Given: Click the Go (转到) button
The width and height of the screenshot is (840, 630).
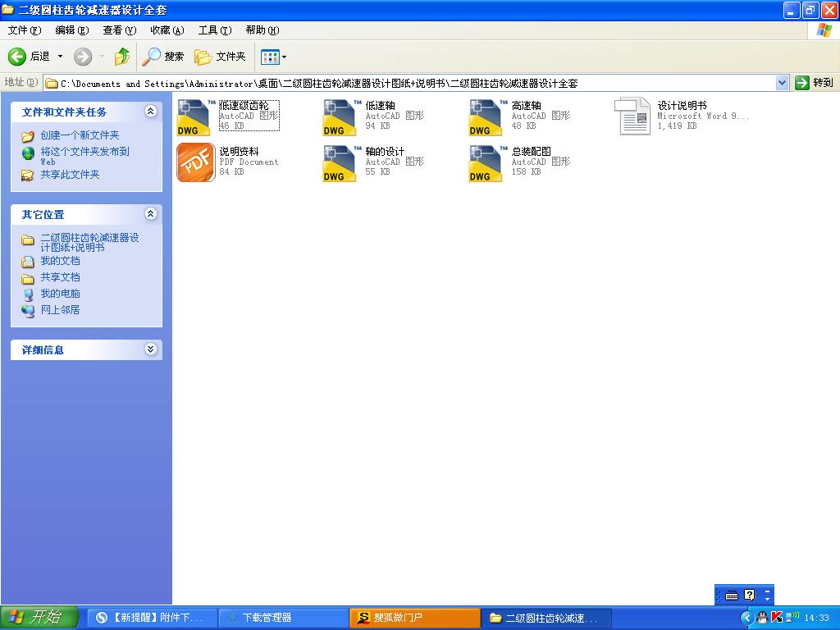Looking at the screenshot, I should pyautogui.click(x=815, y=83).
